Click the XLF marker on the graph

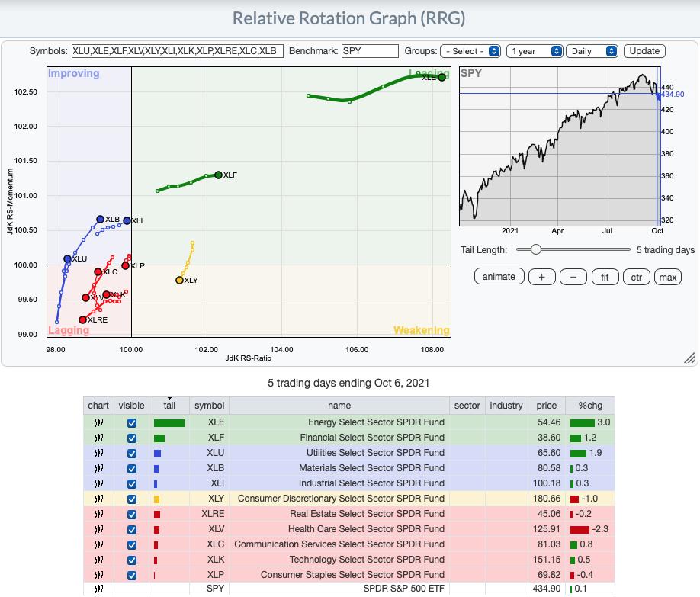(x=218, y=175)
